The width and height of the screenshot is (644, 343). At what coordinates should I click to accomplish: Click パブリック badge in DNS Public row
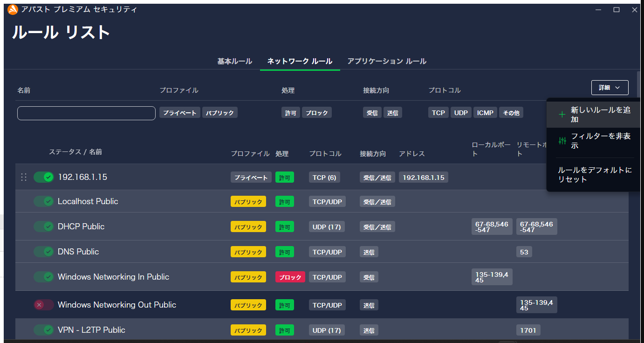248,252
